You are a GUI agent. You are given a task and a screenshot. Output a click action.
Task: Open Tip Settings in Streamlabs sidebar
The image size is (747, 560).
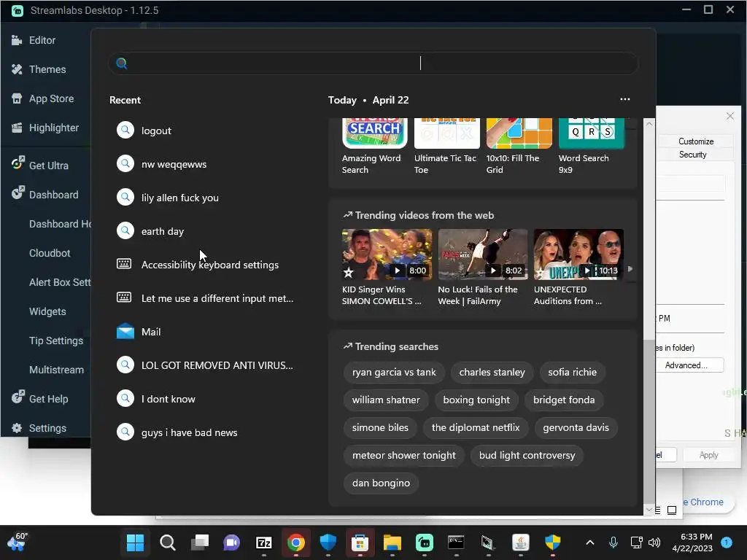[x=56, y=341]
